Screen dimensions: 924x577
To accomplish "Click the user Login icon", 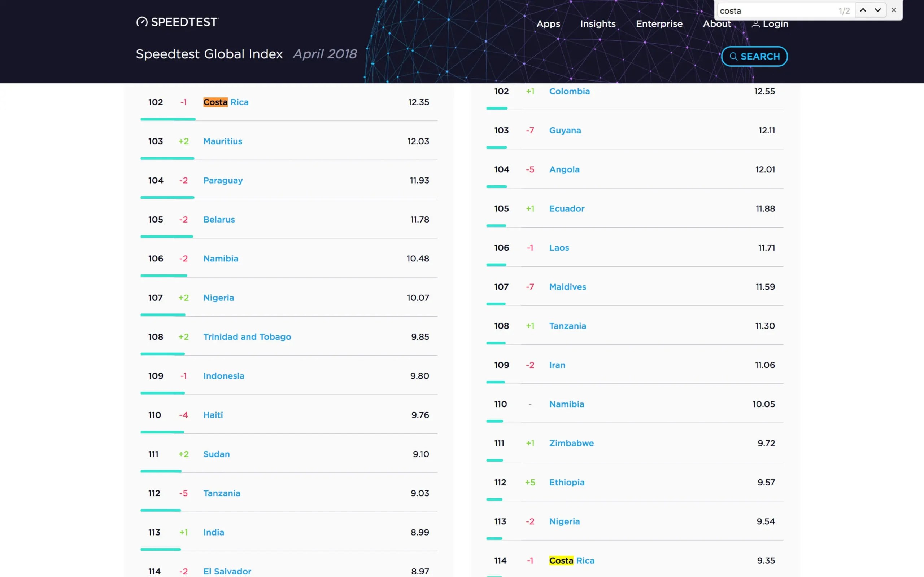I will click(x=755, y=23).
